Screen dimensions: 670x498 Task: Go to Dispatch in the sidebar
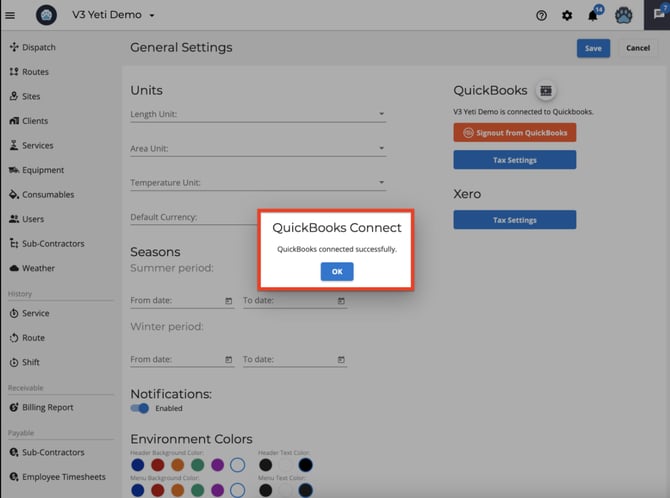38,47
